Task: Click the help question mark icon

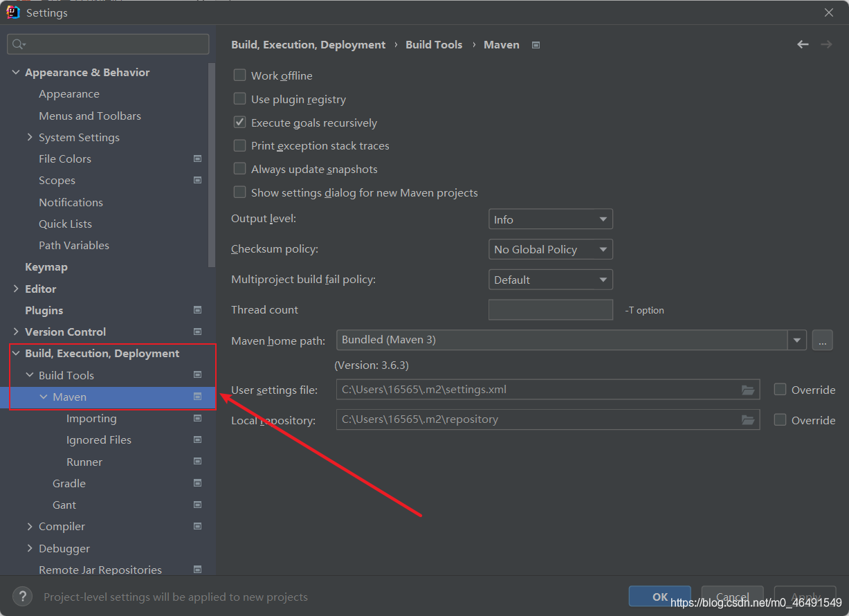Action: 23,596
